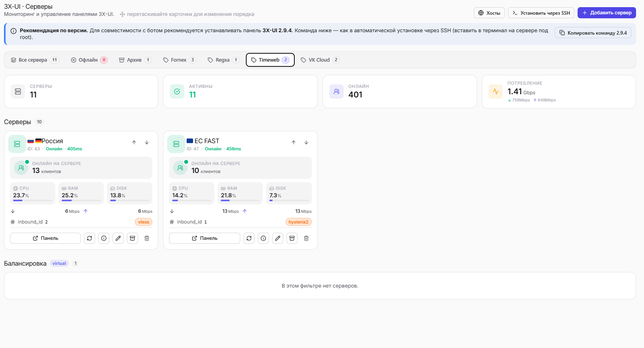The image size is (644, 348).
Task: Click the virtual badge beside Балансировка
Action: click(59, 263)
